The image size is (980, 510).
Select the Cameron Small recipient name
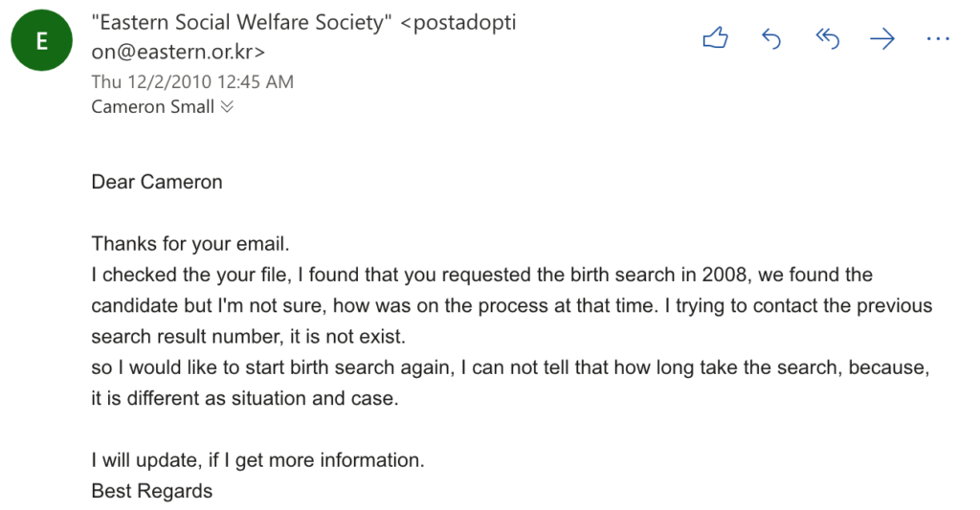152,107
